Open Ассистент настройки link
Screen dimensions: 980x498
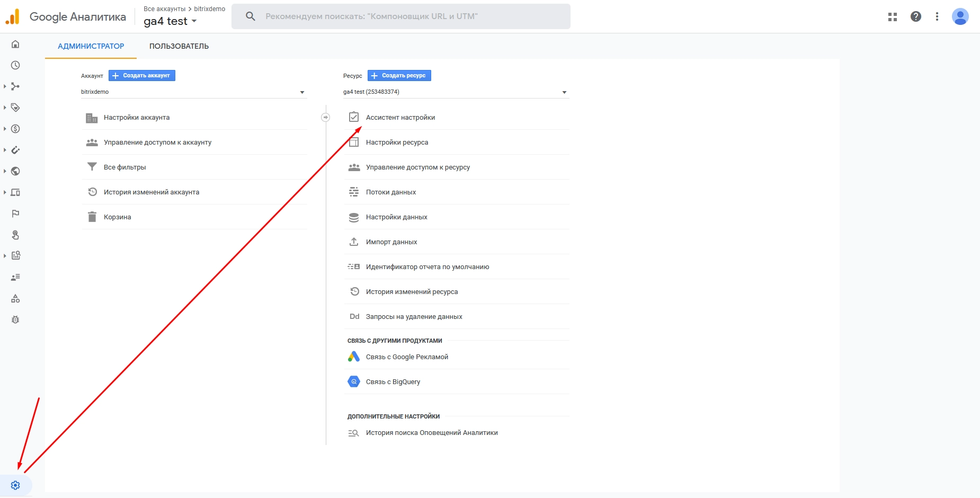(x=400, y=117)
